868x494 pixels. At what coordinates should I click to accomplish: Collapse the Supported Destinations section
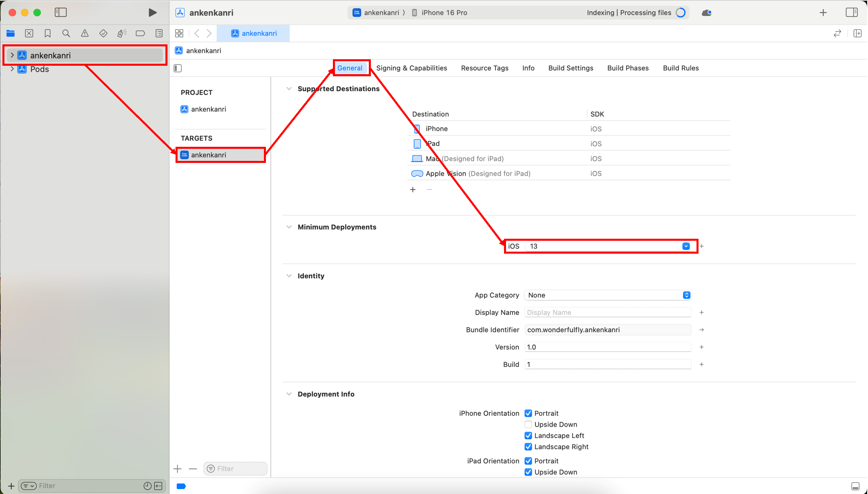289,89
